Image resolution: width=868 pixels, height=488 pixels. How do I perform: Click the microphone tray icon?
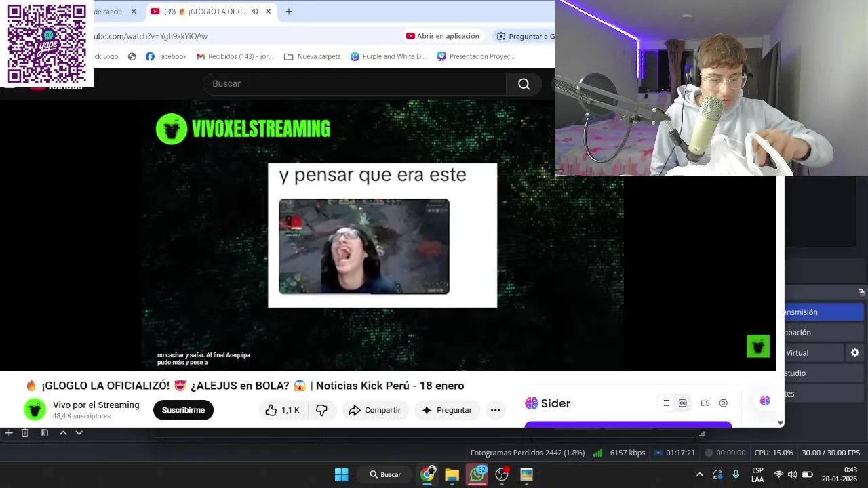tap(736, 474)
